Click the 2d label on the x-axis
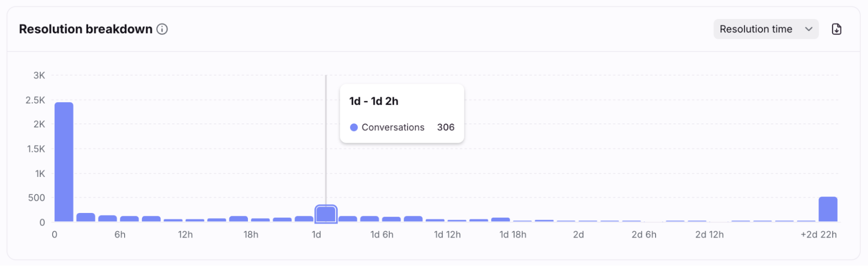 click(x=578, y=235)
